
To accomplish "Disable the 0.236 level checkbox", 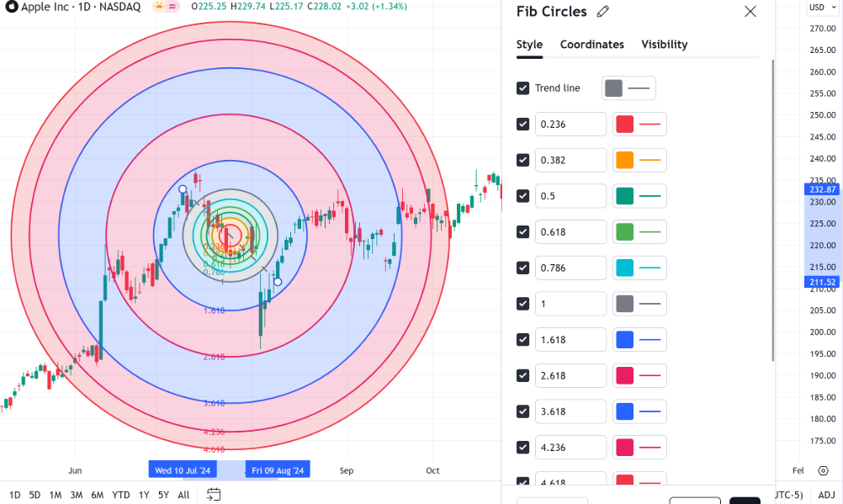I will [x=523, y=125].
